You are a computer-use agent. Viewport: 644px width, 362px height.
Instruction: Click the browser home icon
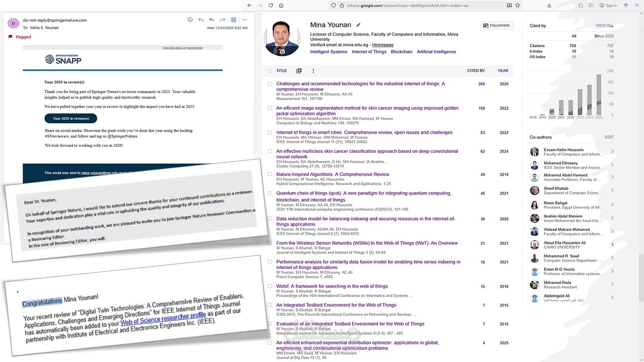coord(281,5)
